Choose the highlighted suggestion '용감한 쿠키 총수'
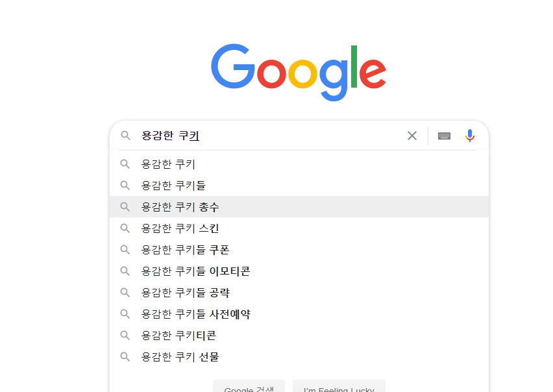 click(180, 207)
